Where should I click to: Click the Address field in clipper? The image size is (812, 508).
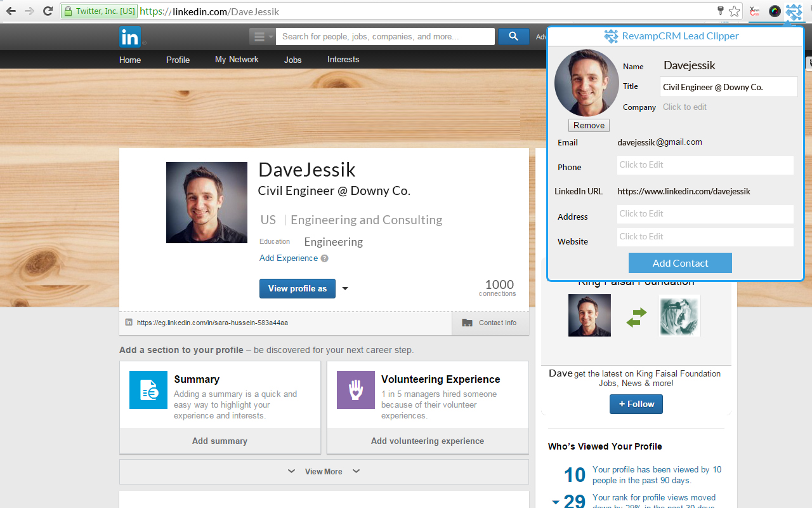pyautogui.click(x=705, y=214)
